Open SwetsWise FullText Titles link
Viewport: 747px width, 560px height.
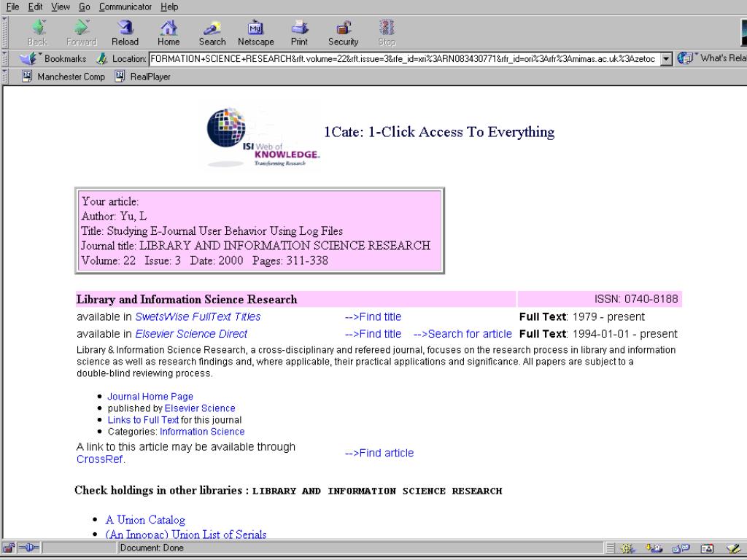(198, 316)
